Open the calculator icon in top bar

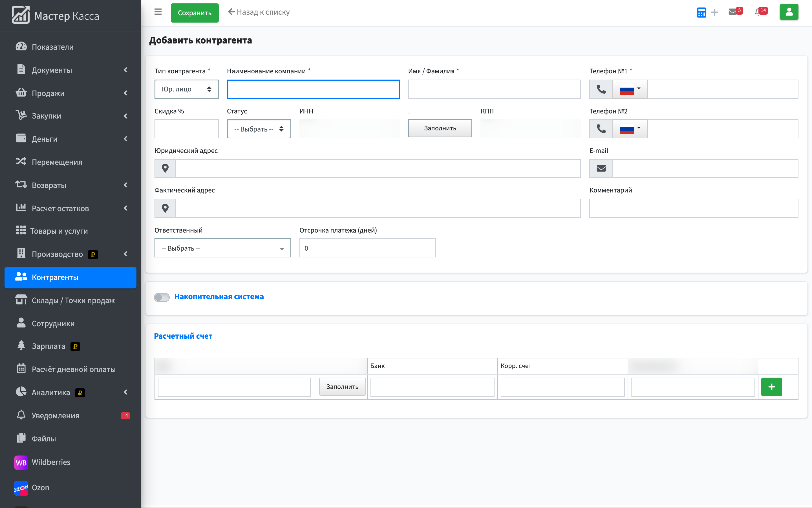(701, 12)
